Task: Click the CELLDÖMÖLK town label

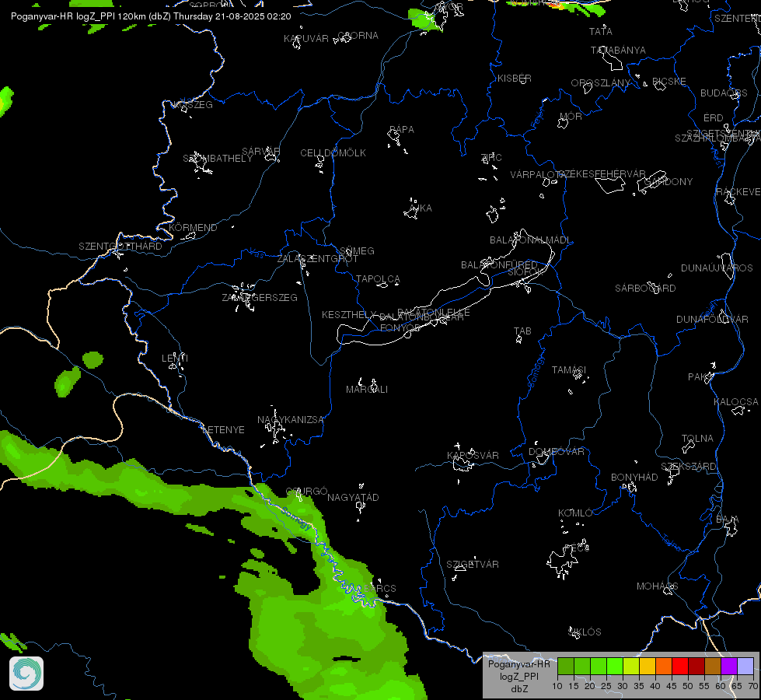Action: click(333, 153)
